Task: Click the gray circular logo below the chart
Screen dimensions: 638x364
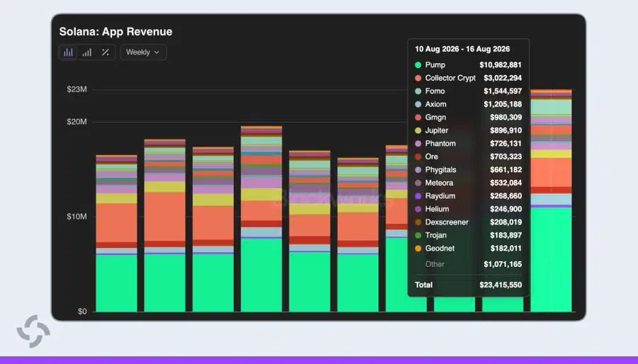Action: click(x=33, y=331)
